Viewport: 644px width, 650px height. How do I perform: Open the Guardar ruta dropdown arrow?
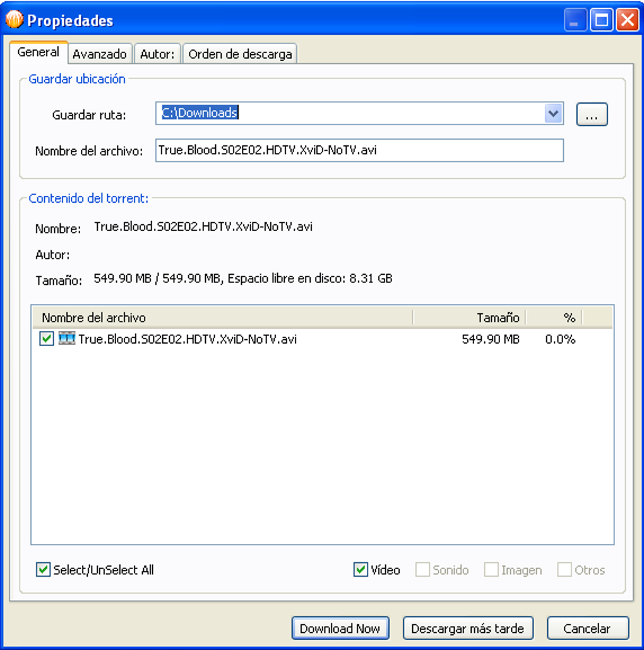[x=553, y=113]
